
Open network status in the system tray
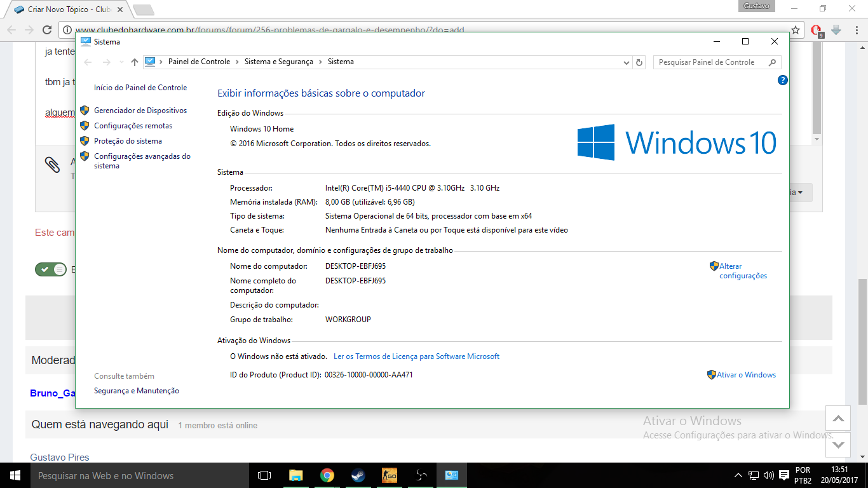click(754, 475)
